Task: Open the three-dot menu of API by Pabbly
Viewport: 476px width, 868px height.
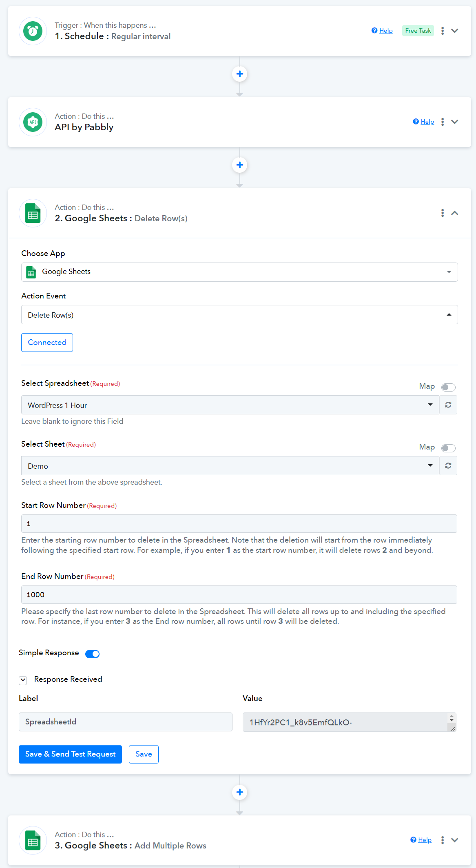Action: (x=443, y=122)
